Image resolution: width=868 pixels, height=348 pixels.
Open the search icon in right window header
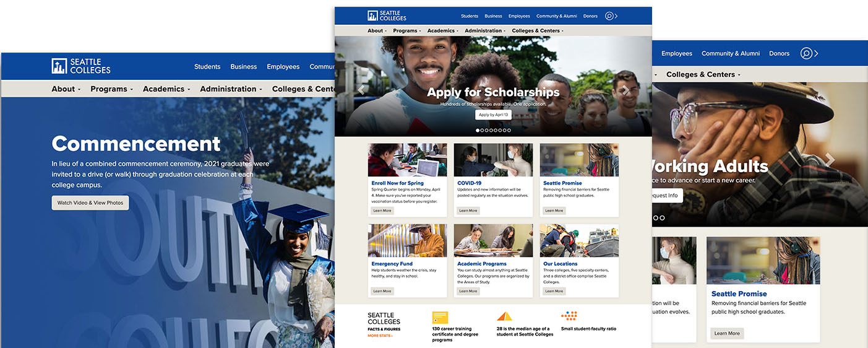806,53
